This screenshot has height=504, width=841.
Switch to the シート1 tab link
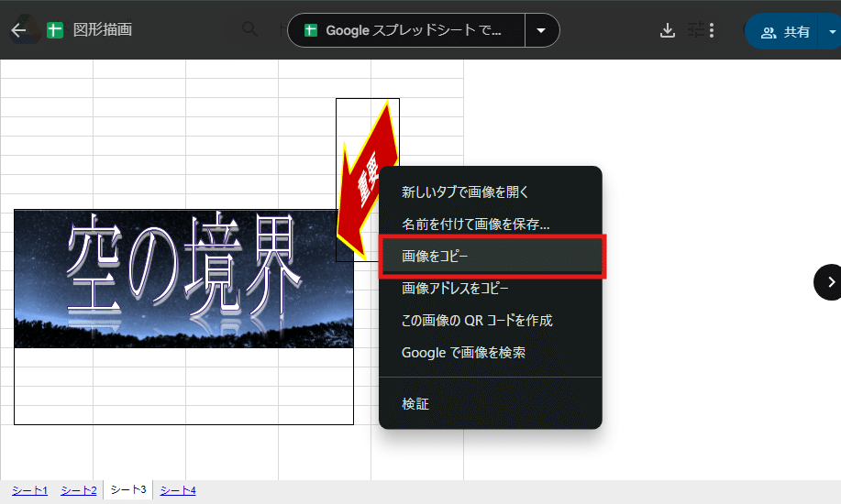(30, 490)
